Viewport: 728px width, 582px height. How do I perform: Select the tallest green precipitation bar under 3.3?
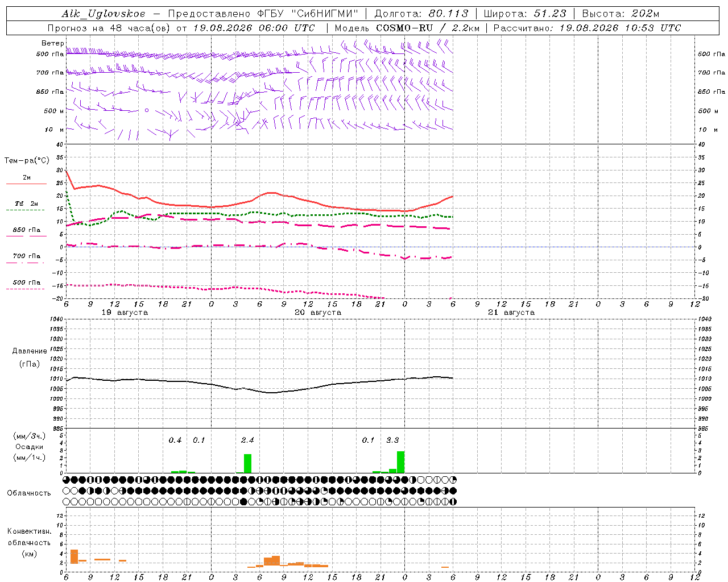400,462
